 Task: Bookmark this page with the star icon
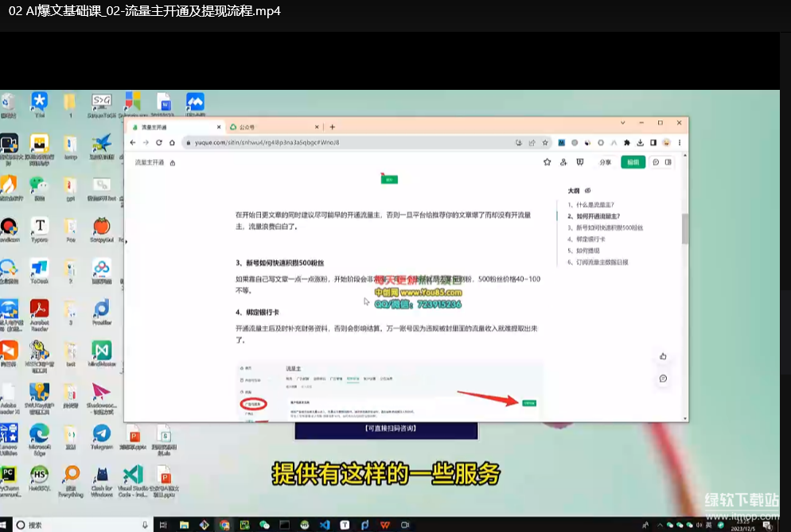[x=545, y=142]
